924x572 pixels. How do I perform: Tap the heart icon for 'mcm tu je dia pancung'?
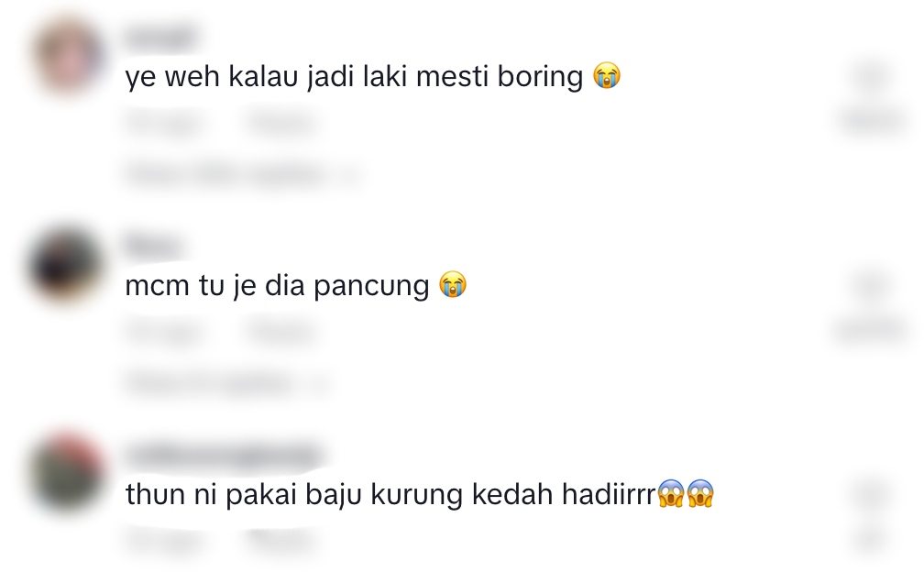(872, 287)
